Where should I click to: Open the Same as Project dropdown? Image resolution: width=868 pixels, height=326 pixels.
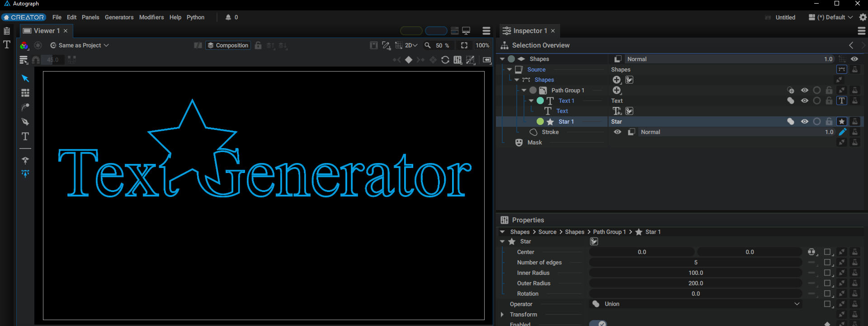point(79,45)
